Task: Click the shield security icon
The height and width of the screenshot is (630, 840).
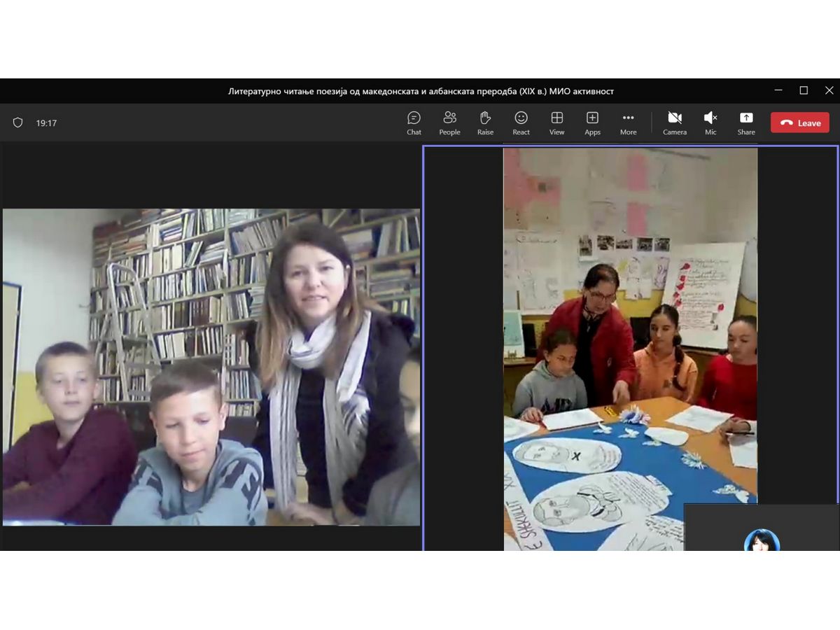Action: [x=18, y=122]
